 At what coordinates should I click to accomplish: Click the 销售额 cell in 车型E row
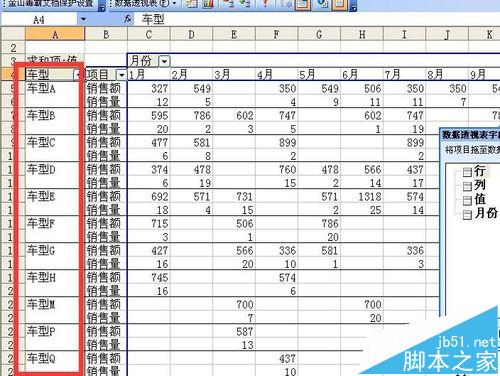pyautogui.click(x=106, y=196)
